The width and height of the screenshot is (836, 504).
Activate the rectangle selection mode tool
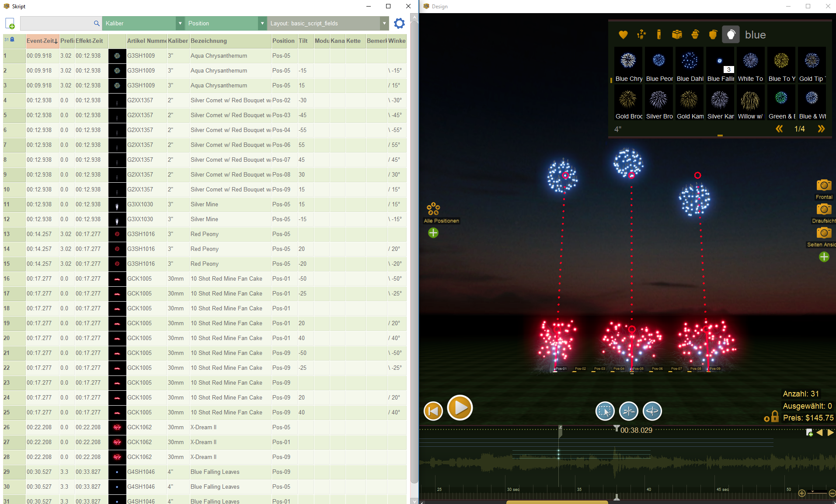click(605, 411)
